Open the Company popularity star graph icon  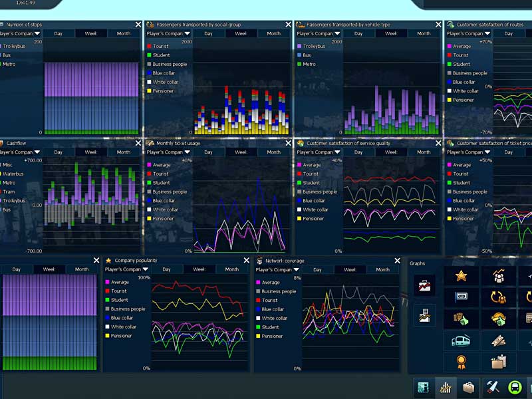(x=461, y=275)
